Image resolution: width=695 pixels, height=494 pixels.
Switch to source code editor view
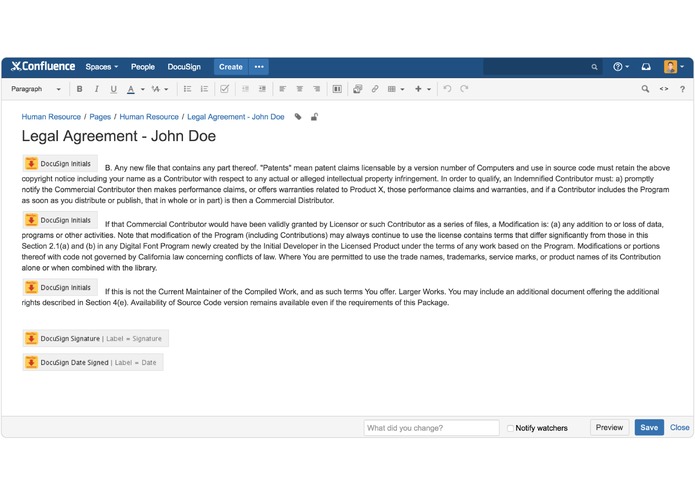coord(664,89)
